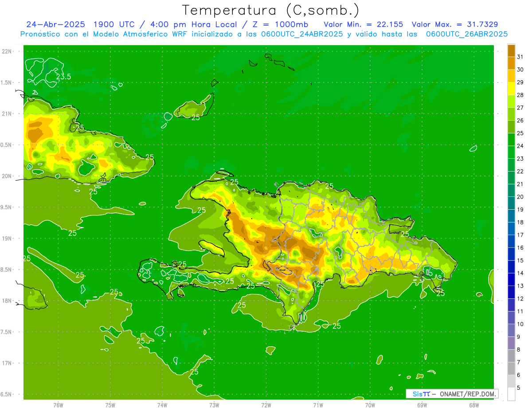Screen dimensions: 532x411
Task: Click the title "Temperatura (C,somb.)"
Action: (x=271, y=10)
